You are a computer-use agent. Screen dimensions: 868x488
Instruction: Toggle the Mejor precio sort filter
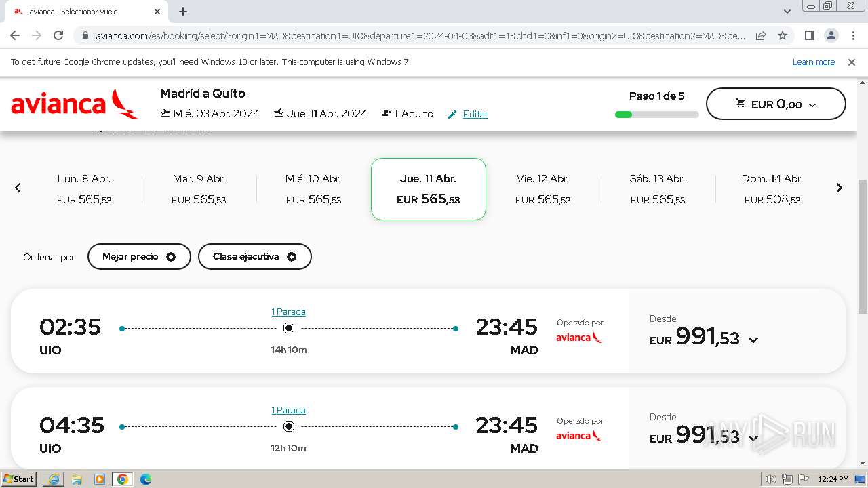coord(139,257)
